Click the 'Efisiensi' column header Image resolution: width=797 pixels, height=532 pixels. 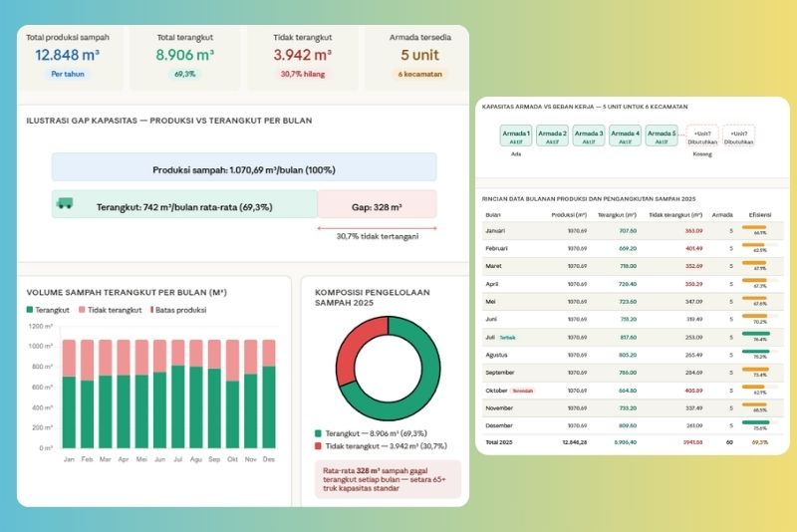[760, 214]
